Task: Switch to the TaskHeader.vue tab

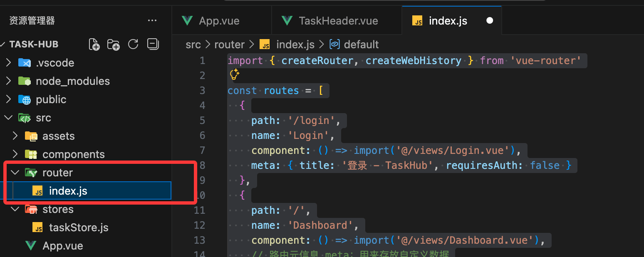Action: click(x=338, y=21)
